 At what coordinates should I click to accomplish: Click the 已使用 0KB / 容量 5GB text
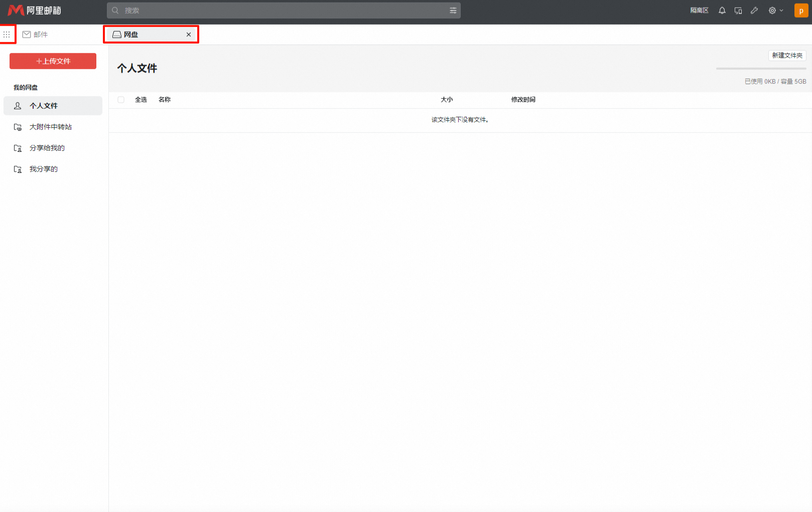pyautogui.click(x=775, y=81)
